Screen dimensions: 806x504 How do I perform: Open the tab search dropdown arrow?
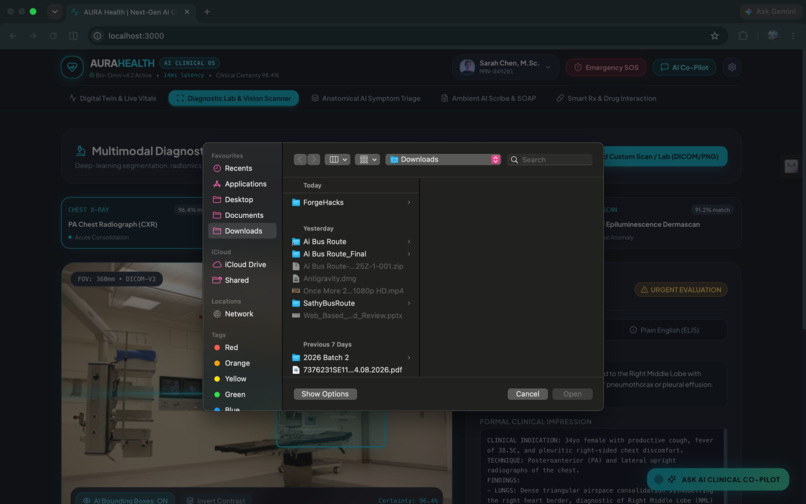pyautogui.click(x=54, y=11)
